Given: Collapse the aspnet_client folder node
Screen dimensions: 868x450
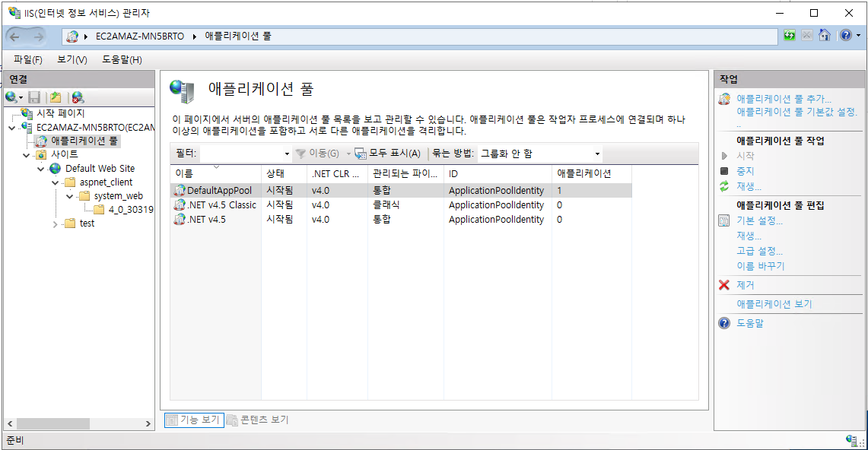Looking at the screenshot, I should pos(56,182).
